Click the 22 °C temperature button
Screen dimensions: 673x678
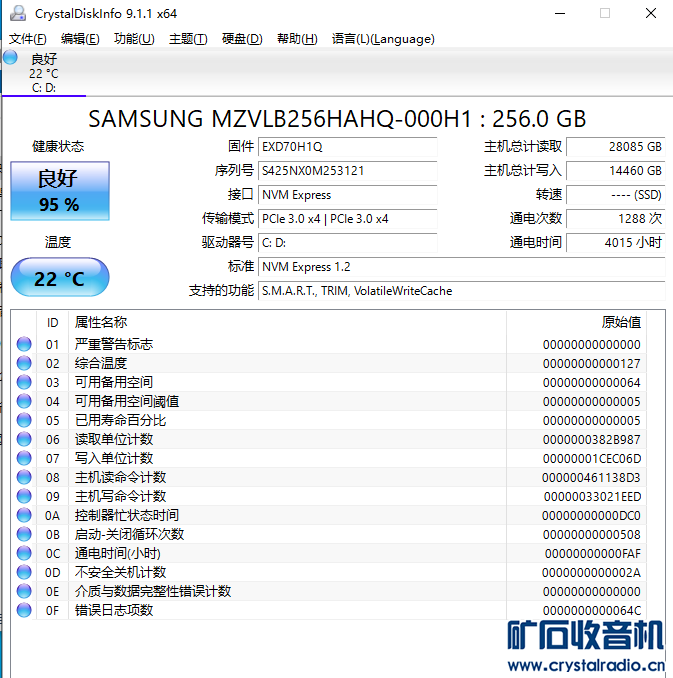[60, 278]
